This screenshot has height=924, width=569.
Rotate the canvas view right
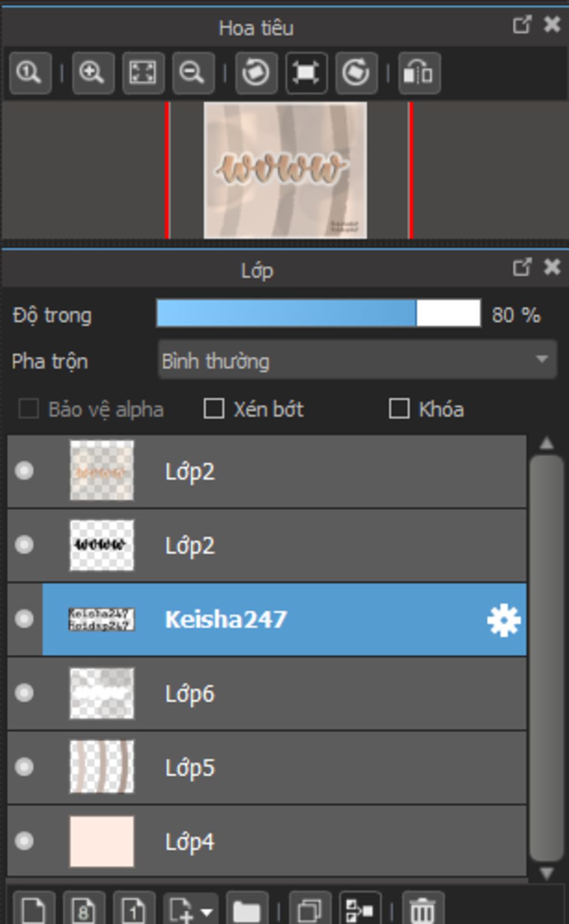coord(356,73)
